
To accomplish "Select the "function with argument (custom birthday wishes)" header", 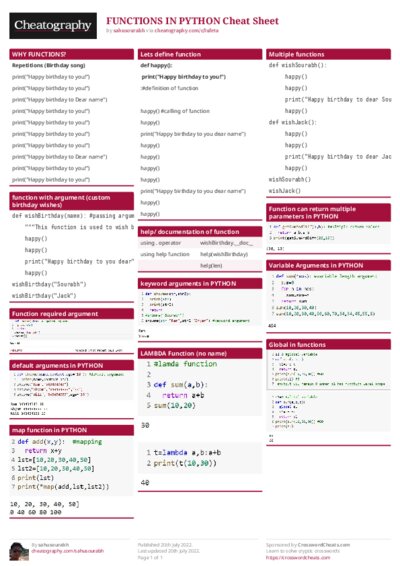I will pyautogui.click(x=71, y=201).
